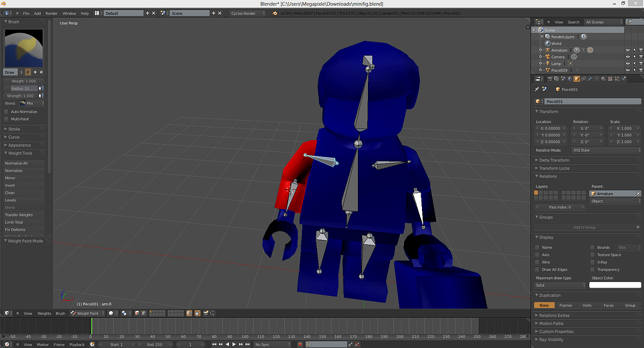
Task: Open the Render properties tab icon
Action: (x=550, y=79)
